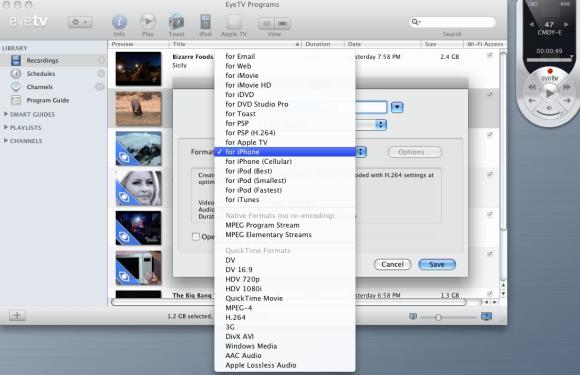Focus the Search field
The height and width of the screenshot is (375, 580).
pyautogui.click(x=452, y=22)
